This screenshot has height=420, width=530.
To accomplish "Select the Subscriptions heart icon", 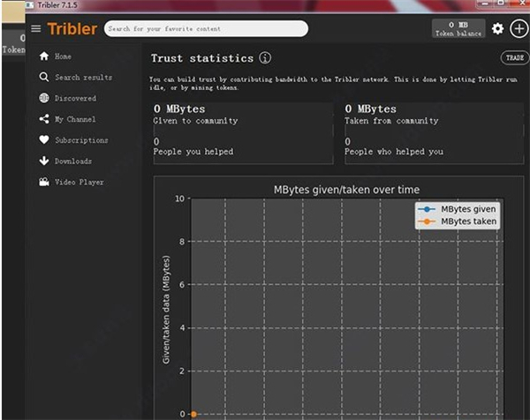I will [44, 140].
